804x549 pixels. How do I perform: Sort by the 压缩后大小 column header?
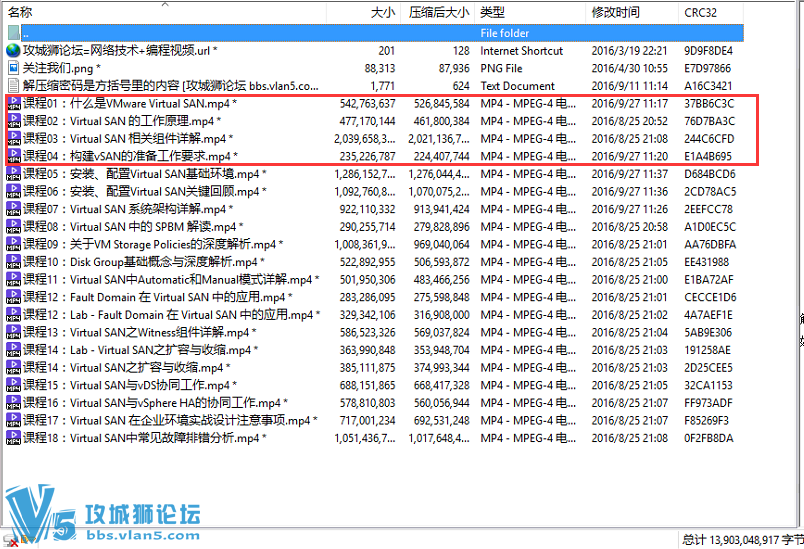(x=439, y=12)
